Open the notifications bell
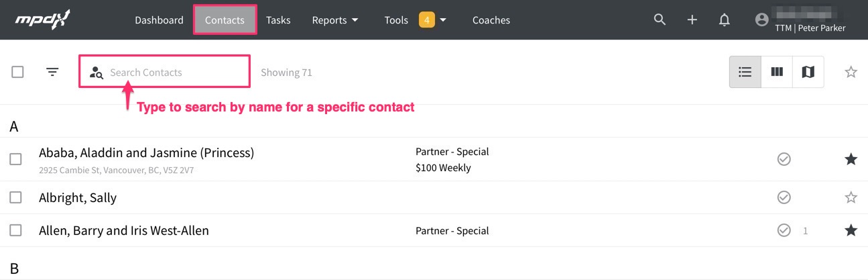The width and height of the screenshot is (868, 280). tap(725, 20)
